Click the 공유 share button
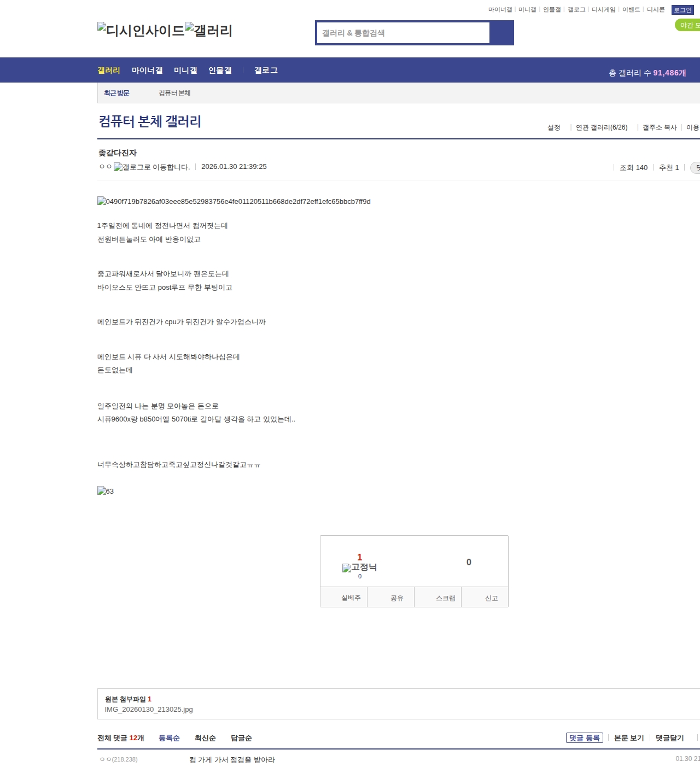 click(390, 597)
